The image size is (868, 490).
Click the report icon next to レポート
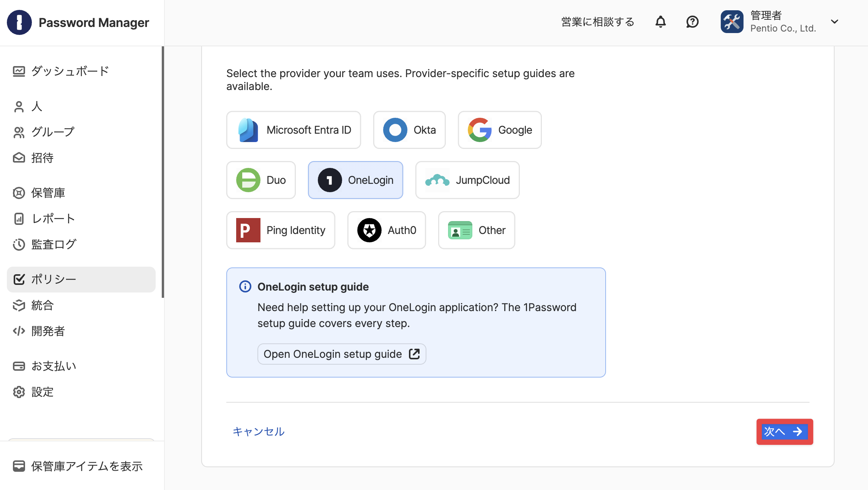click(19, 219)
